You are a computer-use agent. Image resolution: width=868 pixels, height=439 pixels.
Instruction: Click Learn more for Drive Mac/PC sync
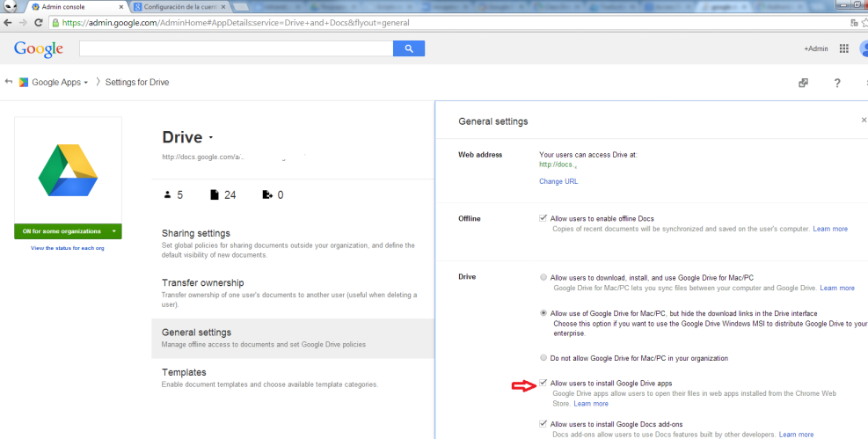[836, 288]
